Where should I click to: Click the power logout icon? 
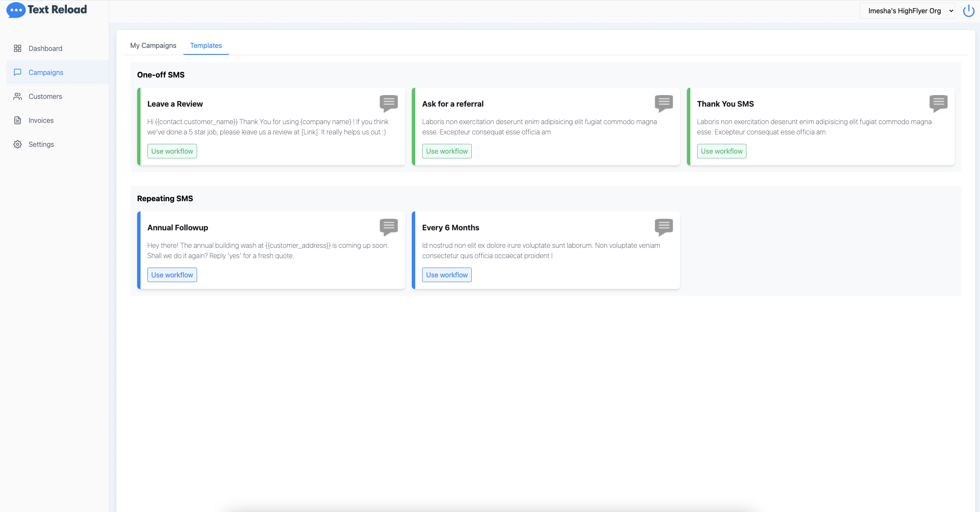[968, 11]
